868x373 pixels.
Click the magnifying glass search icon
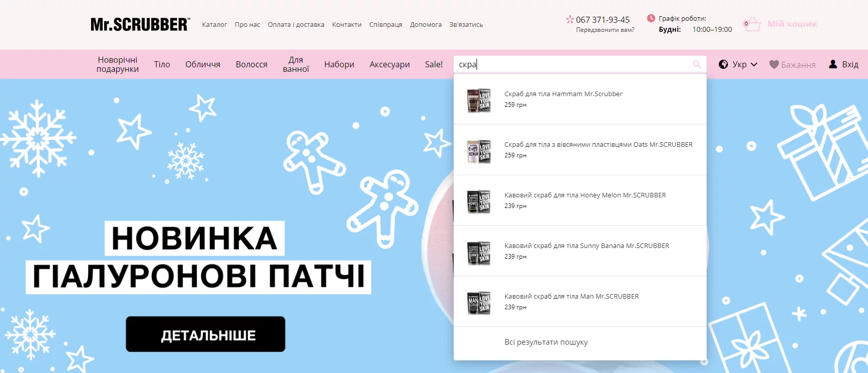[x=697, y=64]
